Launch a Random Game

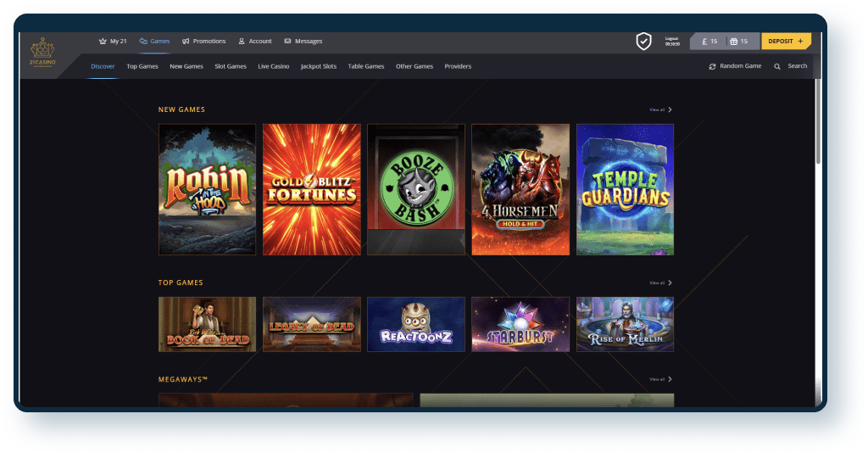tap(735, 66)
